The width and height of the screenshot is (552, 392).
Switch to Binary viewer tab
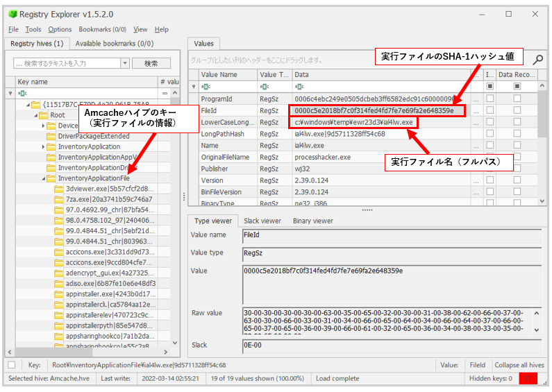(x=313, y=221)
